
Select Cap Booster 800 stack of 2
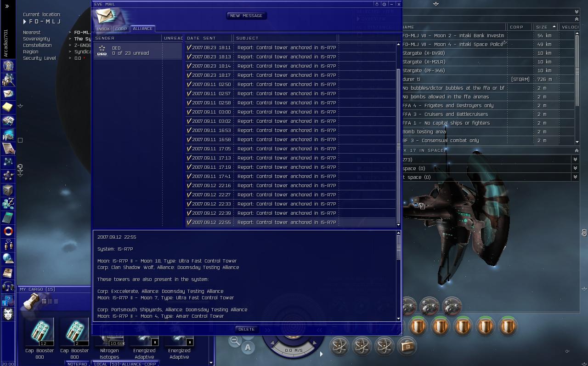(74, 338)
